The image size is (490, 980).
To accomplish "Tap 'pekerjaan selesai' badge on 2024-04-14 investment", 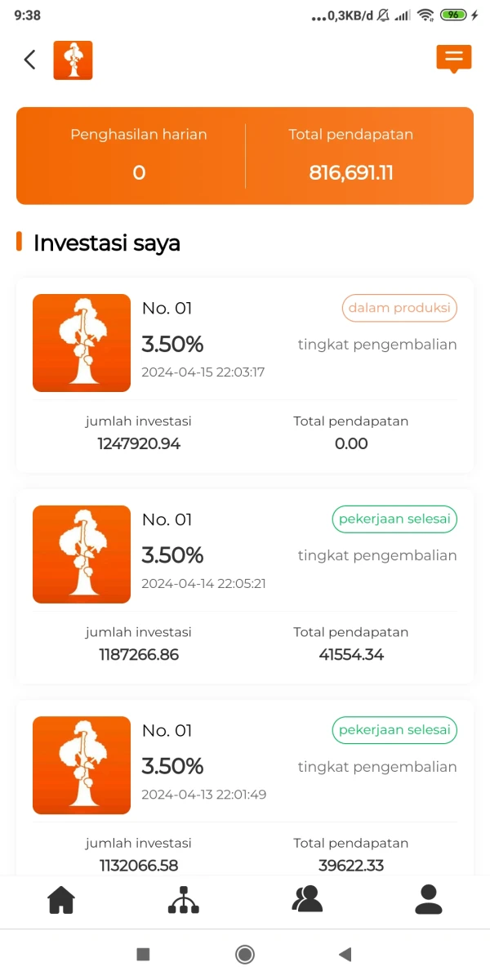I will click(394, 519).
